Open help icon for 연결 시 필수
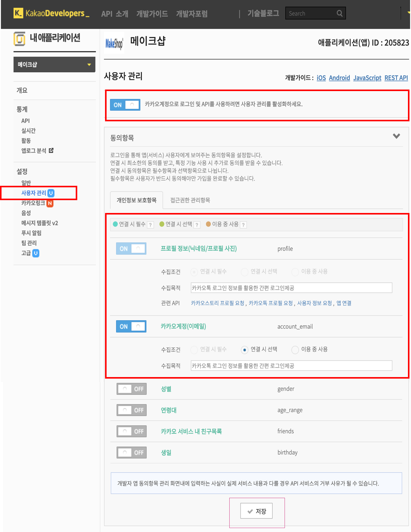The width and height of the screenshot is (411, 532). 150,225
